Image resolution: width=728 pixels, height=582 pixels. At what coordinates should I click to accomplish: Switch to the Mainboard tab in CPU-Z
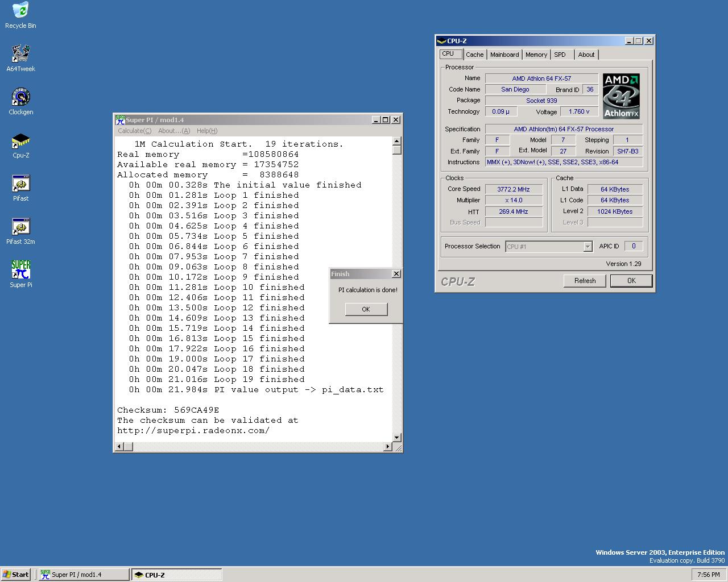(x=504, y=55)
